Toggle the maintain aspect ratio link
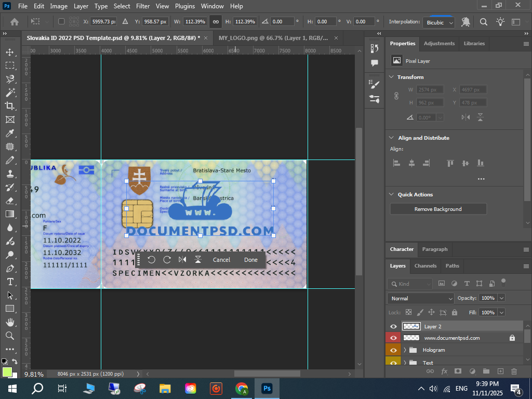 point(216,22)
